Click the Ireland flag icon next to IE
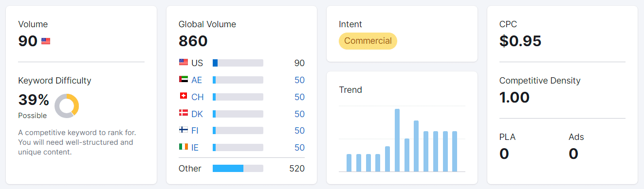644x189 pixels. pos(184,147)
